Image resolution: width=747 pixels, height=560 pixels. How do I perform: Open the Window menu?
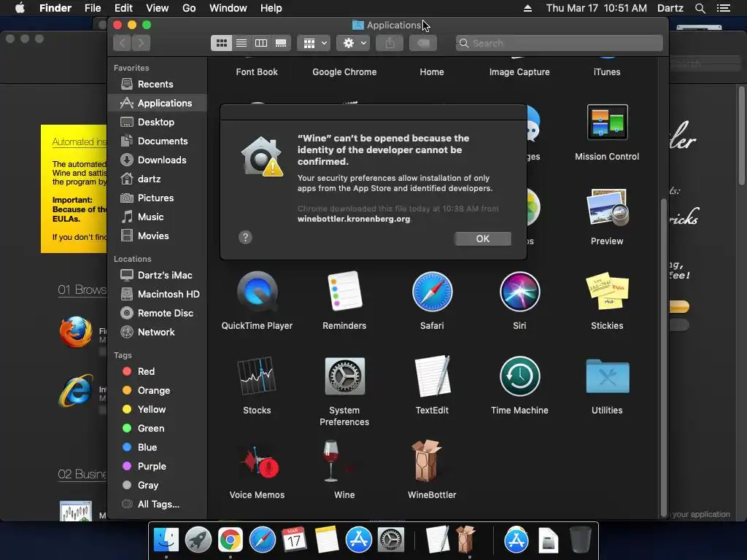pos(228,8)
